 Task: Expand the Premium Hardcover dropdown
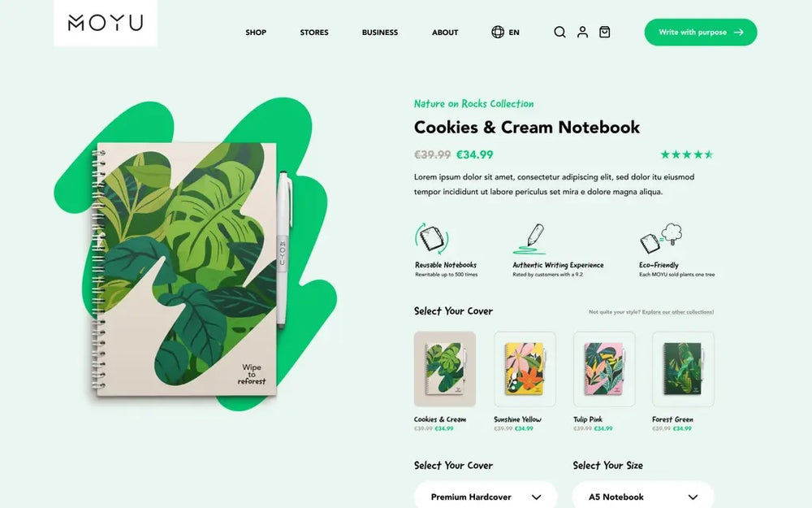pyautogui.click(x=486, y=496)
